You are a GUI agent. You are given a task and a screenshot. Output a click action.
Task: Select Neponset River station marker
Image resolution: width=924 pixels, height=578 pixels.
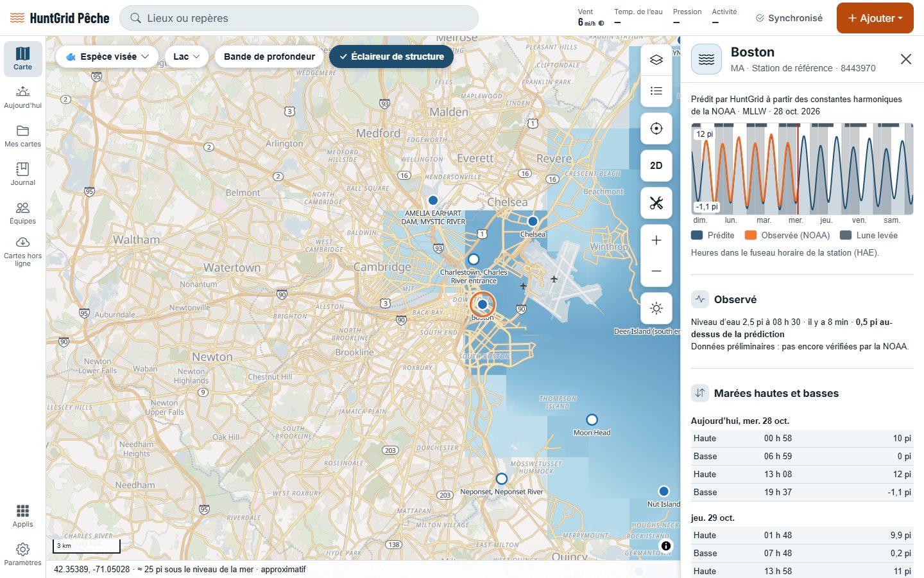point(502,479)
